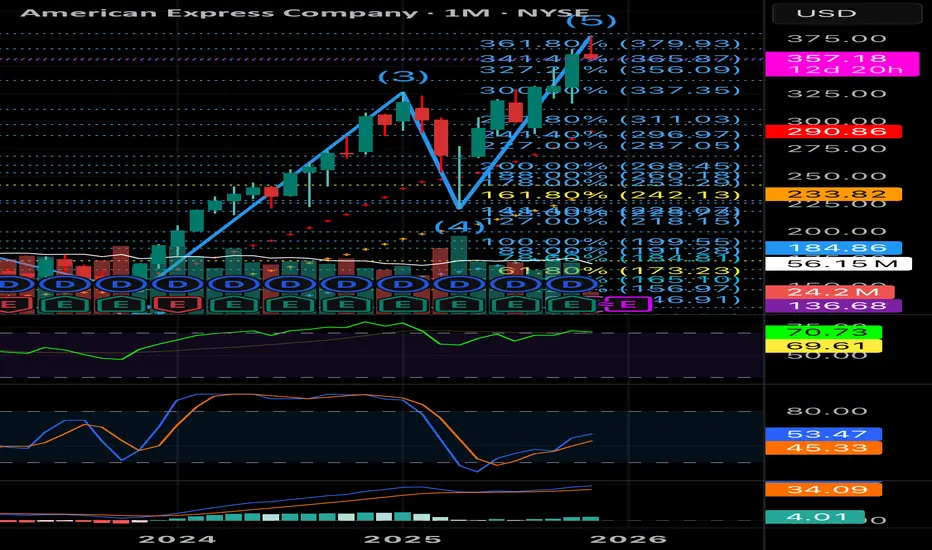This screenshot has width=932, height=550.
Task: Click the yellow 69.61 indicator value label
Action: tap(823, 346)
